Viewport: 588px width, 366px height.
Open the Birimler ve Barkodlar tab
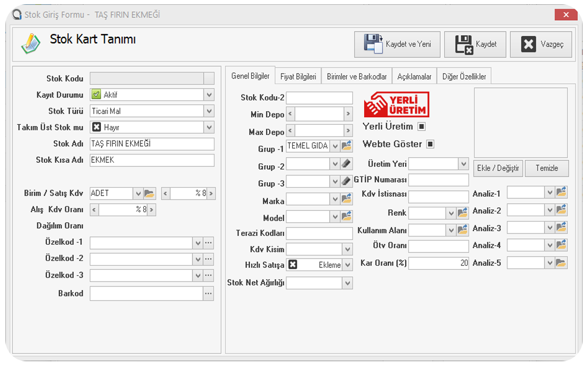(356, 77)
